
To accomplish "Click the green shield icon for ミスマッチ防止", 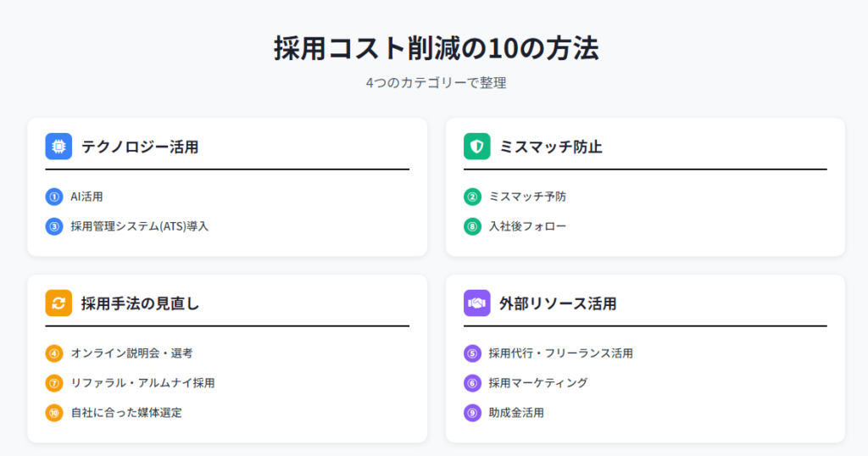I will [477, 147].
